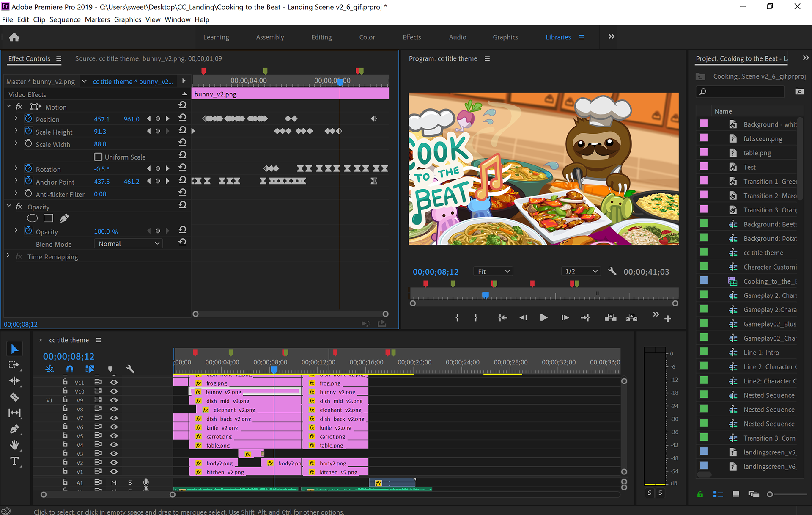Image resolution: width=812 pixels, height=515 pixels.
Task: Adjust project panel icon zoom slider
Action: [770, 494]
